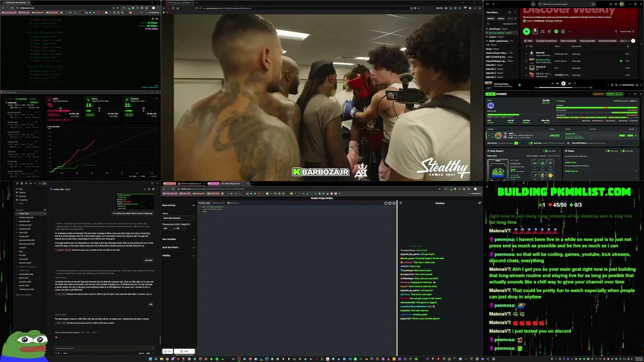Click the refresh icon left of Preview
Viewport: 644px width, 362px height.
click(x=400, y=203)
